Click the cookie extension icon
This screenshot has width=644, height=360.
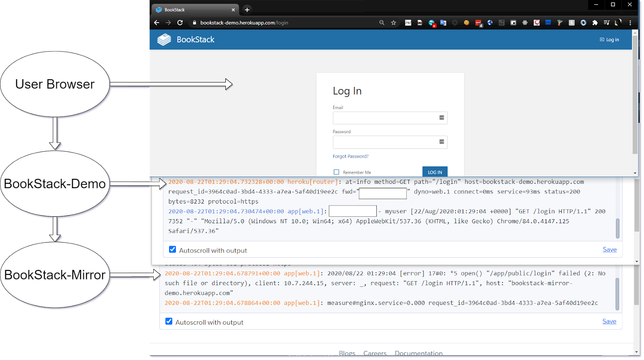click(466, 23)
